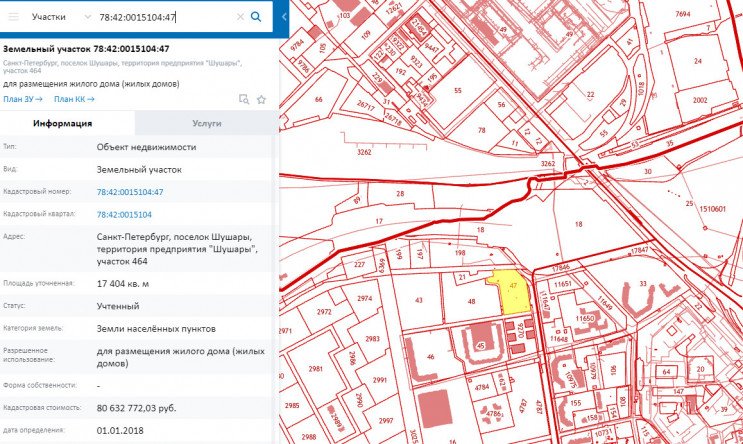Open the hamburger menu in search bar
The image size is (743, 444).
pyautogui.click(x=14, y=17)
